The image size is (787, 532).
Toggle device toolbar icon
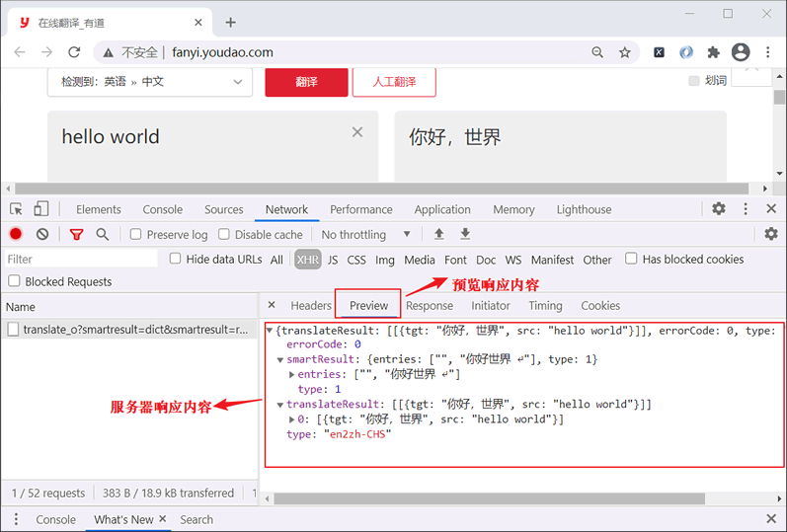click(40, 209)
